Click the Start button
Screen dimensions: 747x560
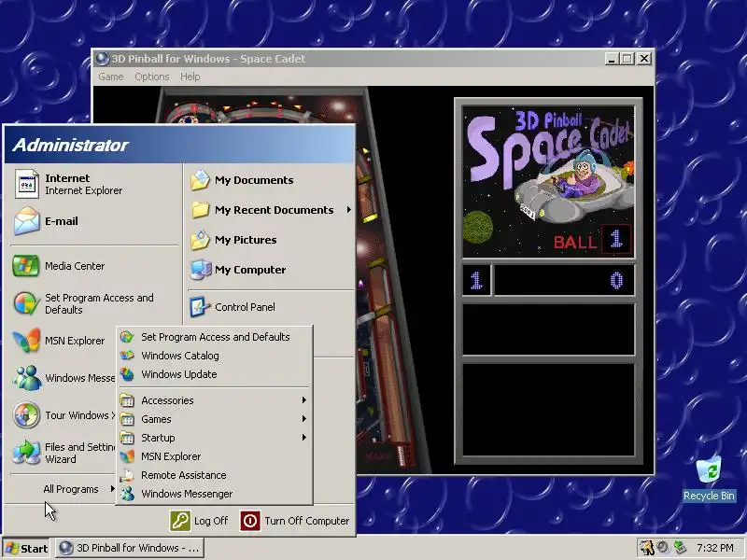click(27, 548)
